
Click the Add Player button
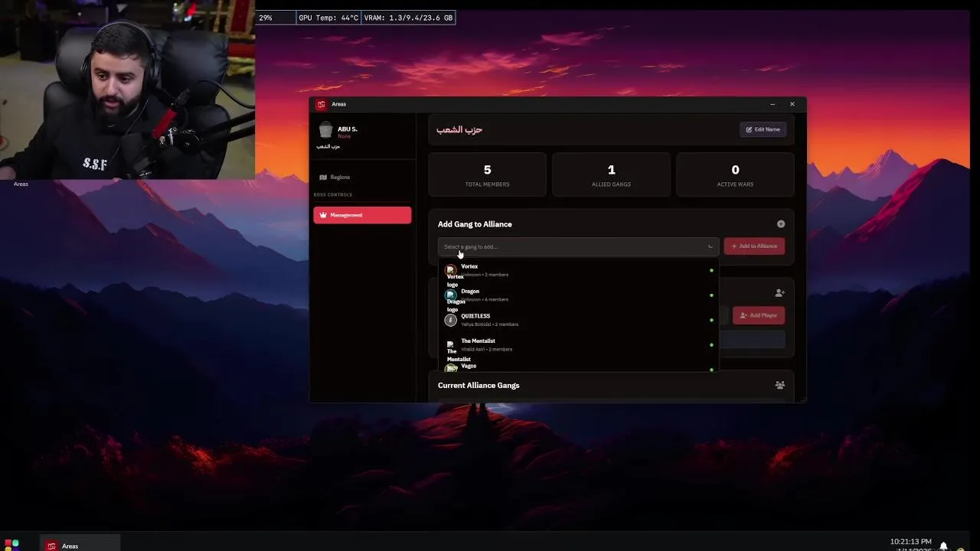tap(759, 315)
